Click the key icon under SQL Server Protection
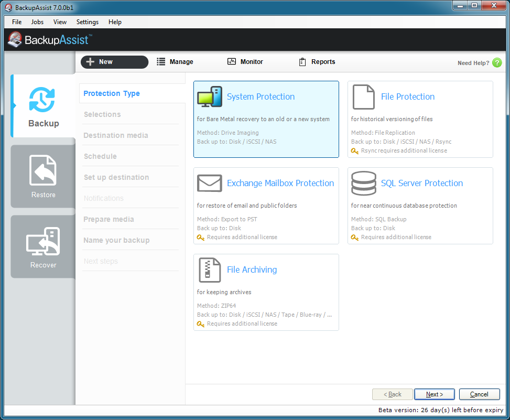Viewport: 510px width, 420px height. pos(355,238)
